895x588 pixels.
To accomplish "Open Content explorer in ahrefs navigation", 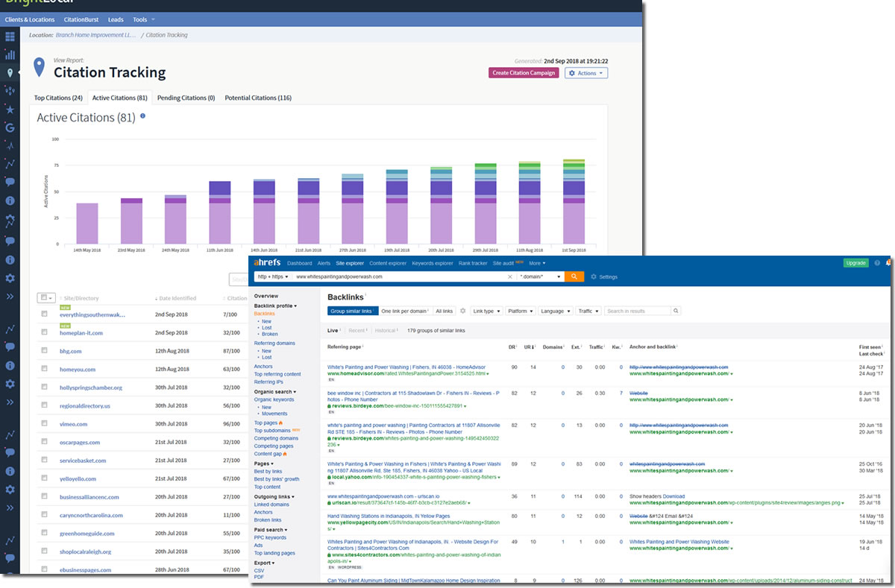I will tap(388, 263).
